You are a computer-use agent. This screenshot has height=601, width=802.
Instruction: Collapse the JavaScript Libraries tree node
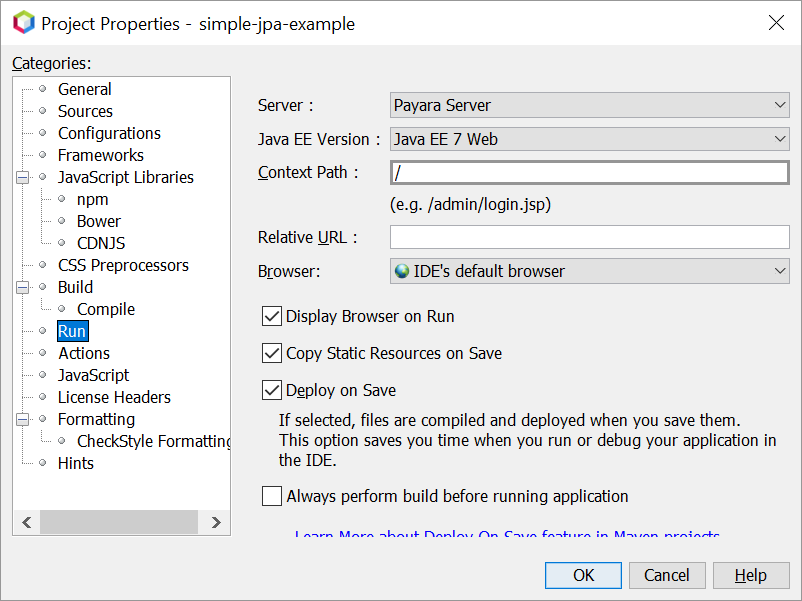pos(23,178)
